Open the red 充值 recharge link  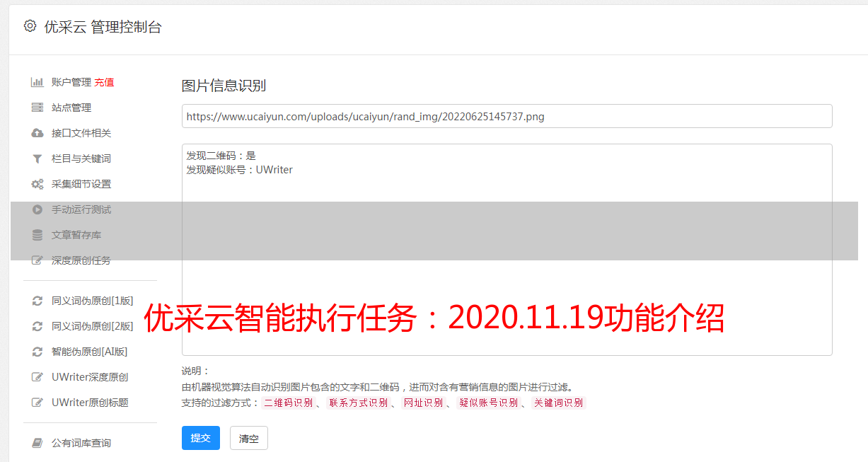[x=104, y=82]
